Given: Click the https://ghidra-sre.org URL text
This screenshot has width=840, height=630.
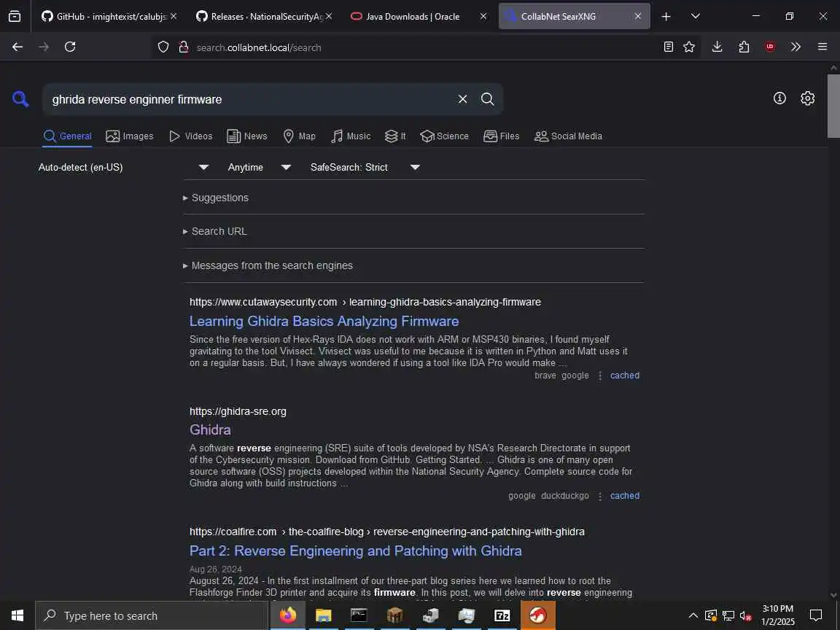Looking at the screenshot, I should coord(238,411).
